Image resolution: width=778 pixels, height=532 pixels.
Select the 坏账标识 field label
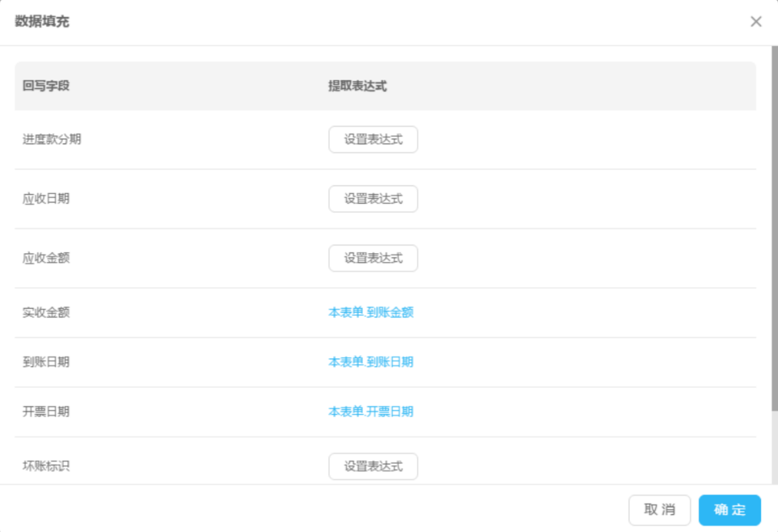pyautogui.click(x=46, y=466)
